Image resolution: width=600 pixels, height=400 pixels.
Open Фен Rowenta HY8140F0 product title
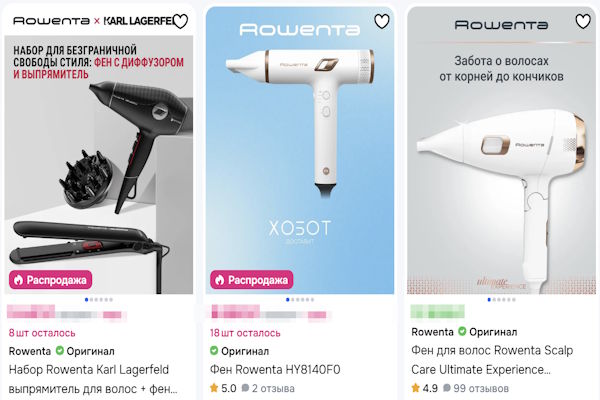click(x=275, y=370)
